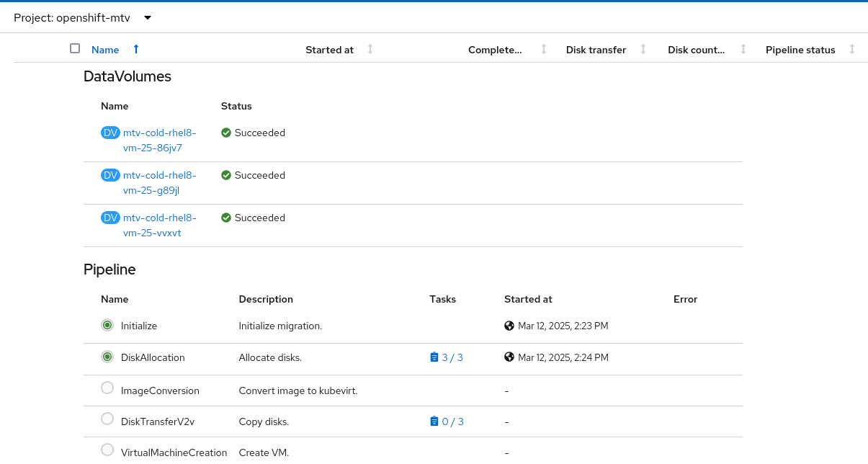The width and height of the screenshot is (868, 464).
Task: Click the ImageConversion pending step icon
Action: pyautogui.click(x=107, y=388)
